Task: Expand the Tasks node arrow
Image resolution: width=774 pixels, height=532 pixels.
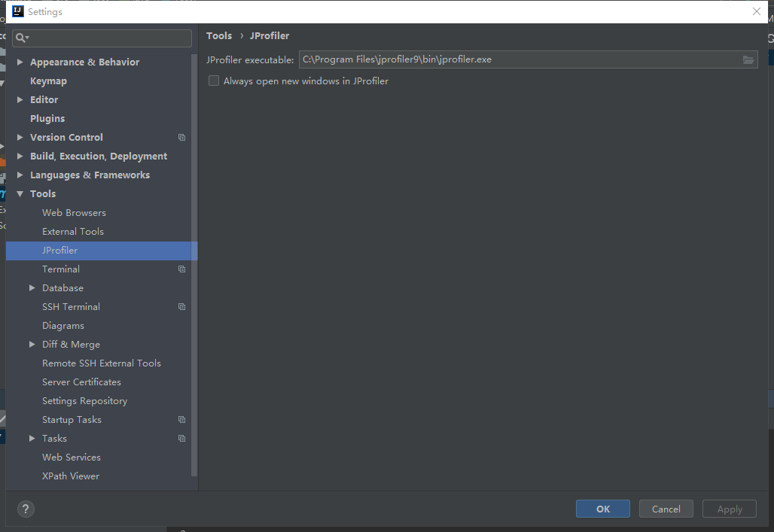Action: (x=32, y=438)
